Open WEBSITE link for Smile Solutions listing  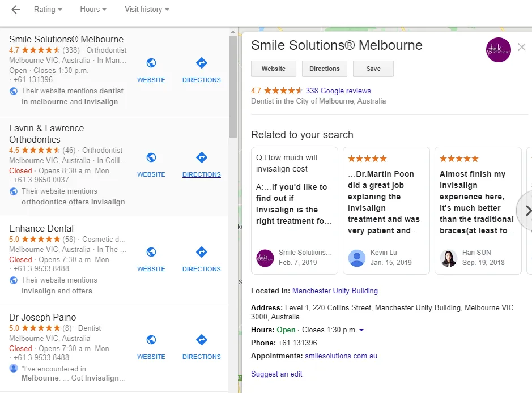tap(151, 80)
